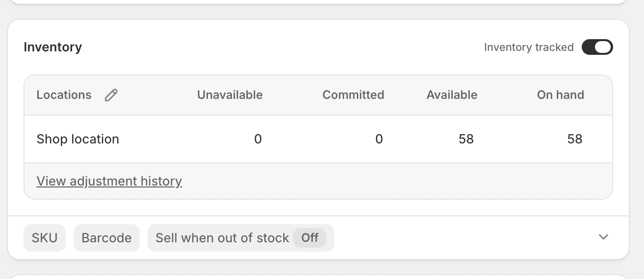Select the Shop location row label
Image resolution: width=644 pixels, height=279 pixels.
coord(78,139)
